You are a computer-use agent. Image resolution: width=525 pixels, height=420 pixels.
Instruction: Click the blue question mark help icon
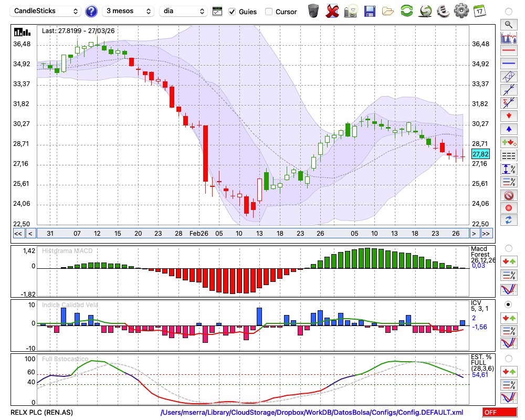(x=91, y=11)
